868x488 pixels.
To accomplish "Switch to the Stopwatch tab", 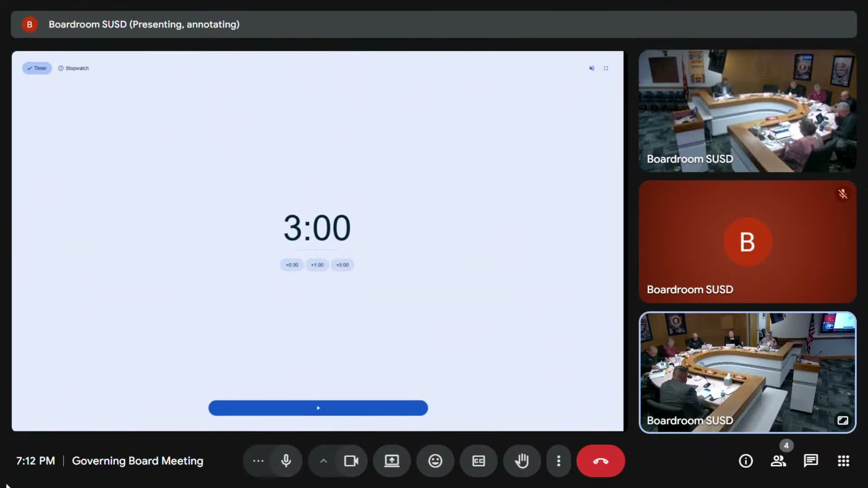I will click(x=74, y=68).
